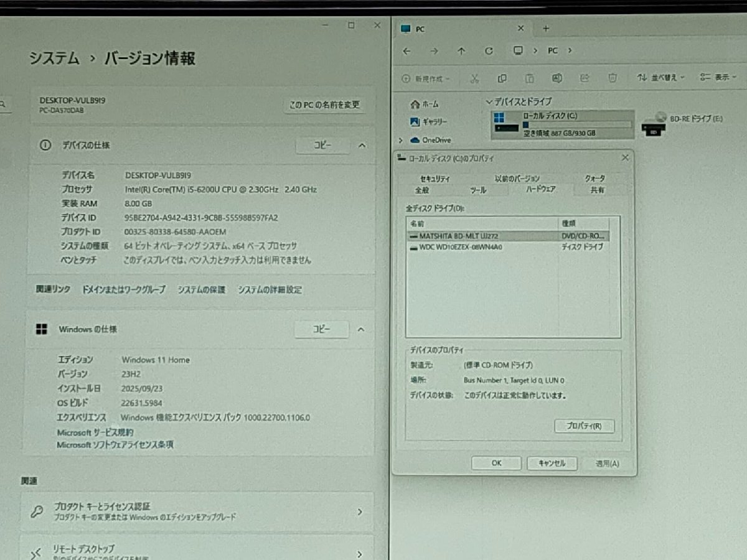Click the Cut scissors icon in Explorer toolbar

[474, 78]
